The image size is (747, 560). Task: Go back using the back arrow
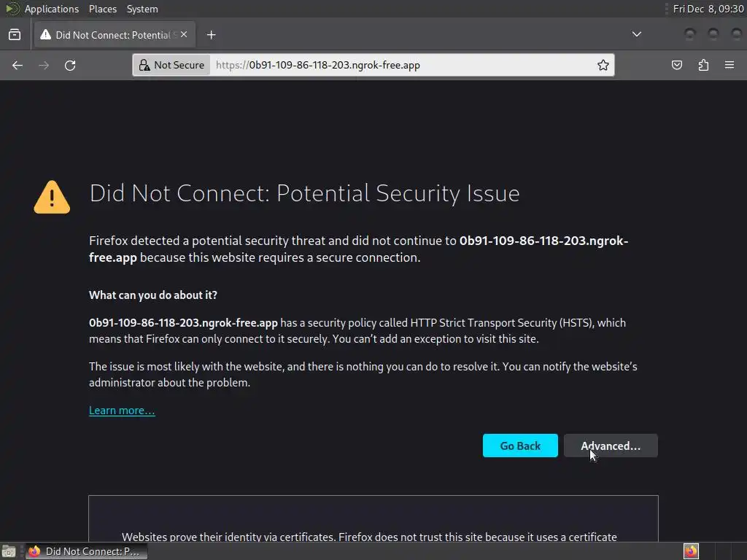(x=18, y=65)
